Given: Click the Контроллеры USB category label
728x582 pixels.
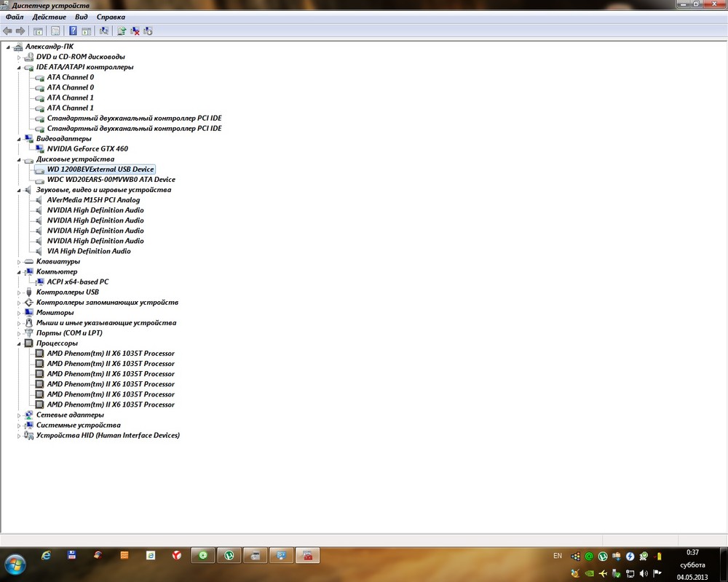Looking at the screenshot, I should point(67,292).
